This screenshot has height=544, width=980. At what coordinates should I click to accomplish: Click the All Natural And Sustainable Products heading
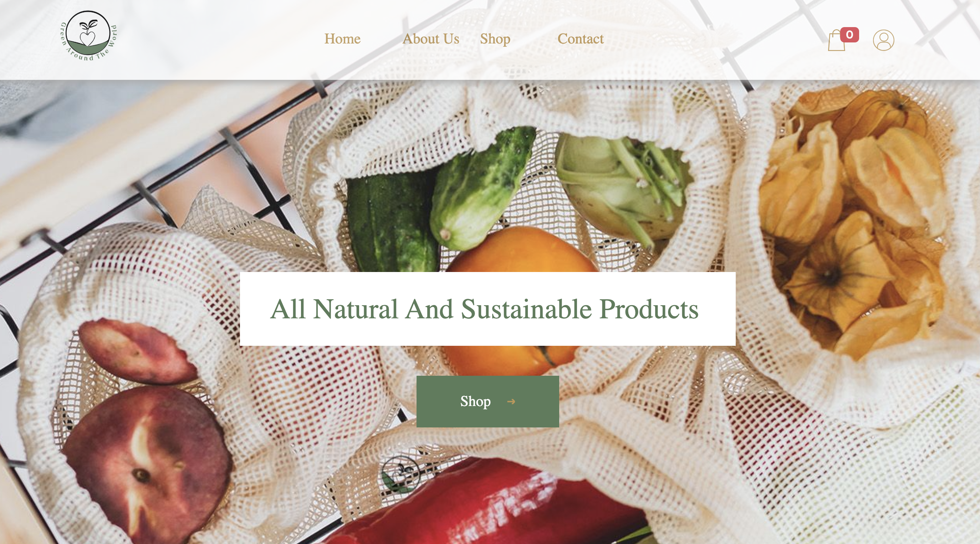pos(484,309)
